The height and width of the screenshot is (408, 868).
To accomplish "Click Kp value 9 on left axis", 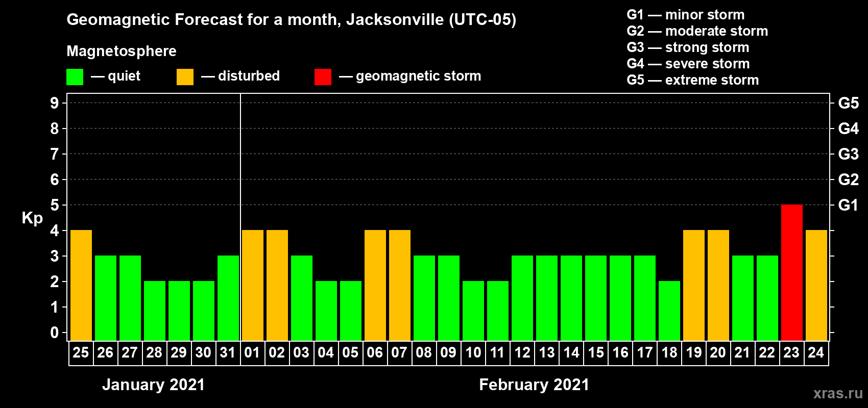I will (55, 103).
